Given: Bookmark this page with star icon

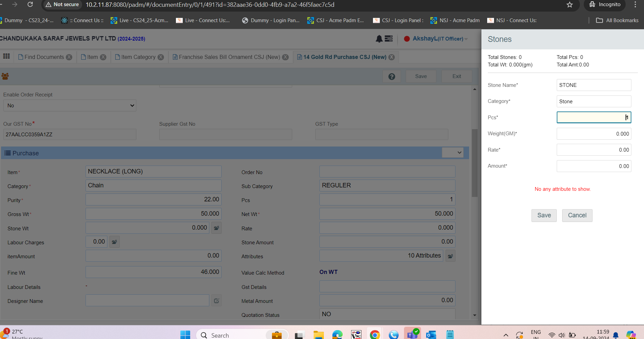Looking at the screenshot, I should 570,4.
